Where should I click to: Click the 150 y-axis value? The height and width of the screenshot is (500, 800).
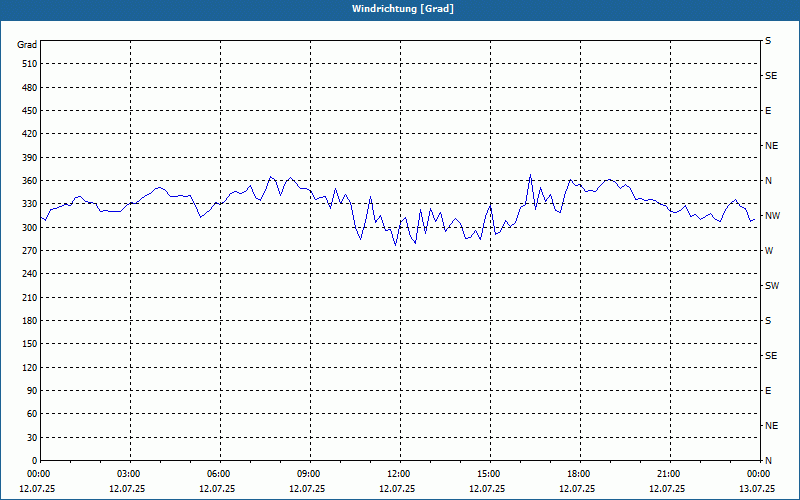coord(30,344)
